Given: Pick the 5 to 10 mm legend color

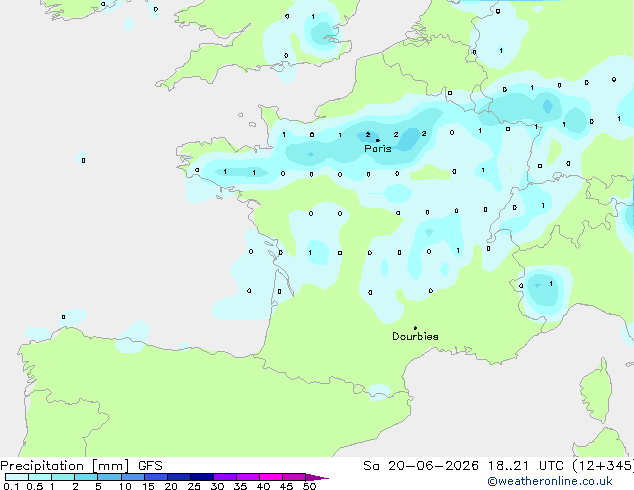Looking at the screenshot, I should 109,477.
